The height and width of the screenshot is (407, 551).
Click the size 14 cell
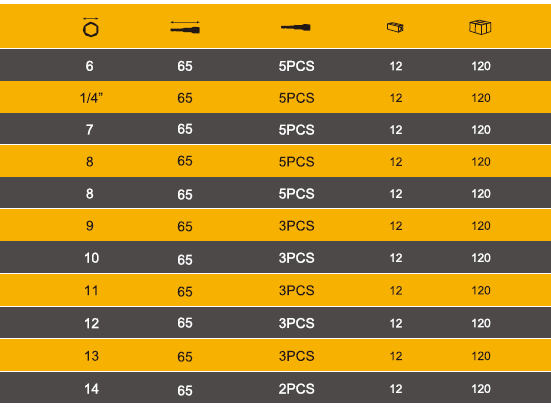[x=91, y=389]
